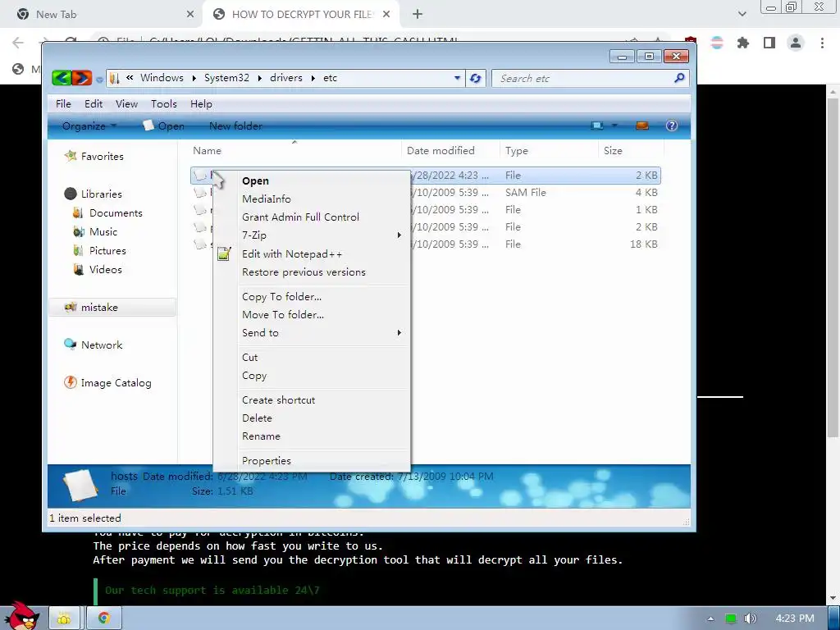Expand the address bar history dropdown
Viewport: 840px width, 630px height.
457,78
